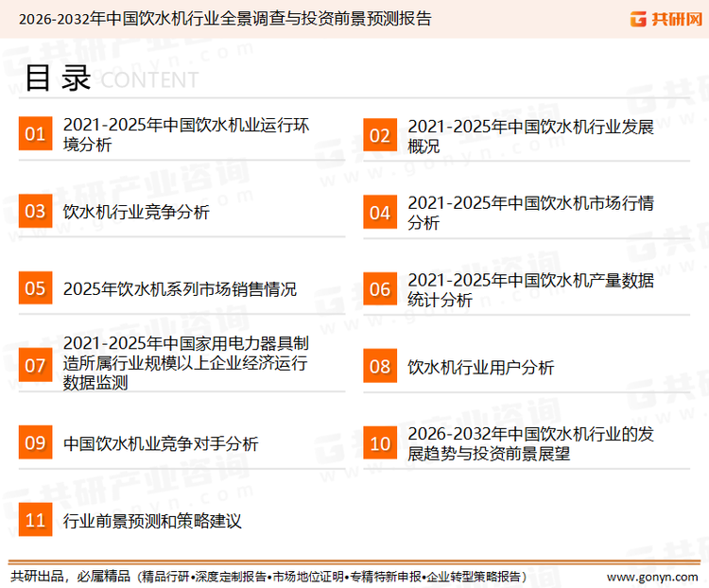Select chapter 2021-2025年中国饮水机市场行情分析

[x=530, y=213]
